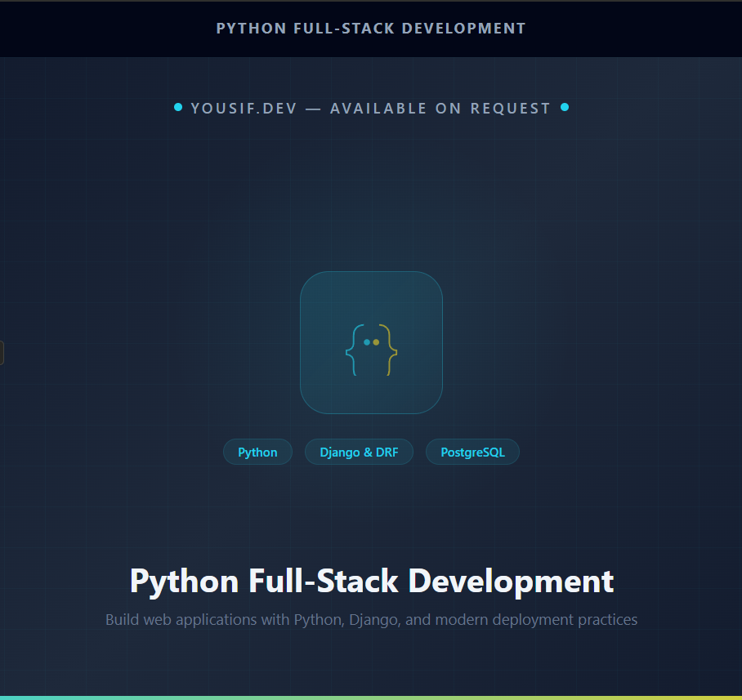Click the teal left end of the bottom gradient bar
The width and height of the screenshot is (742, 700).
pyautogui.click(x=16, y=698)
